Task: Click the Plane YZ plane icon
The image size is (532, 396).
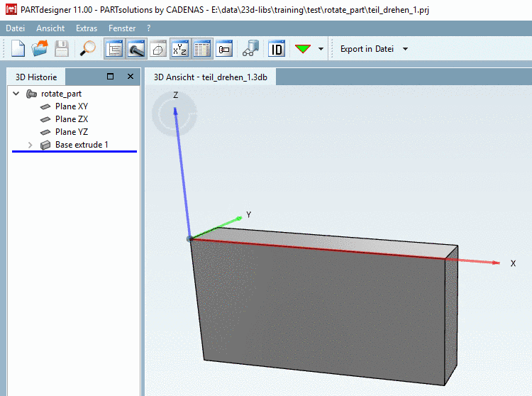Action: (x=45, y=132)
